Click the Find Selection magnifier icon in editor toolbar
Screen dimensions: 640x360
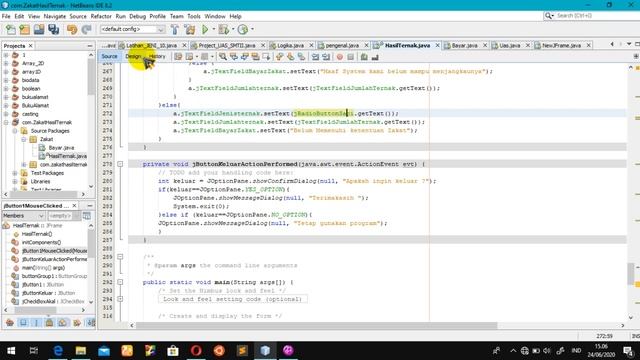click(x=223, y=57)
